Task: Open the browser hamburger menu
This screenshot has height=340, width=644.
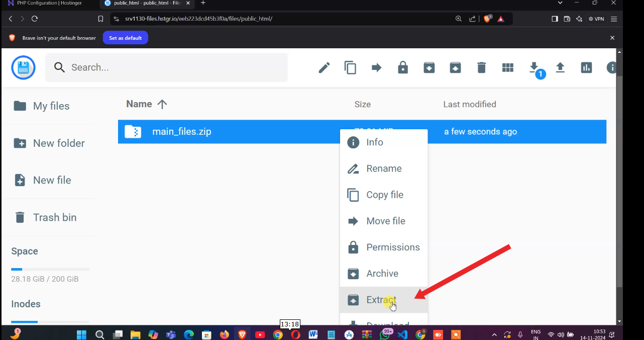Action: pyautogui.click(x=614, y=19)
